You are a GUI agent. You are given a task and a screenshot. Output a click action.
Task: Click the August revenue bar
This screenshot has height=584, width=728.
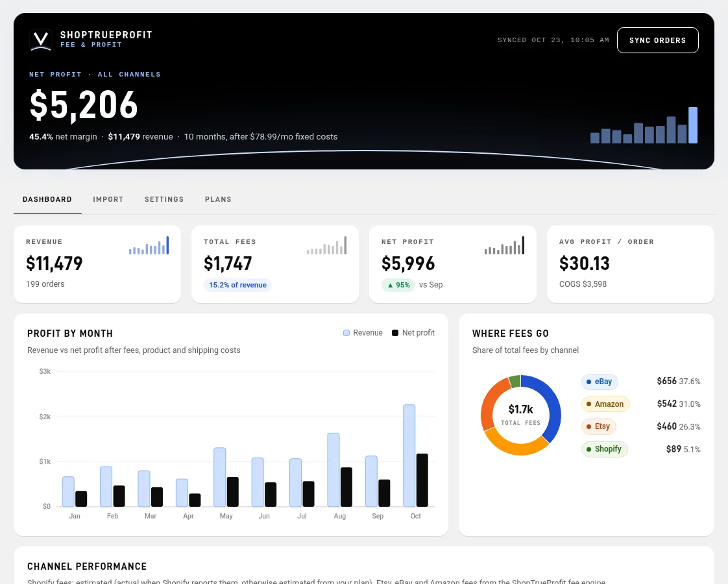click(334, 470)
